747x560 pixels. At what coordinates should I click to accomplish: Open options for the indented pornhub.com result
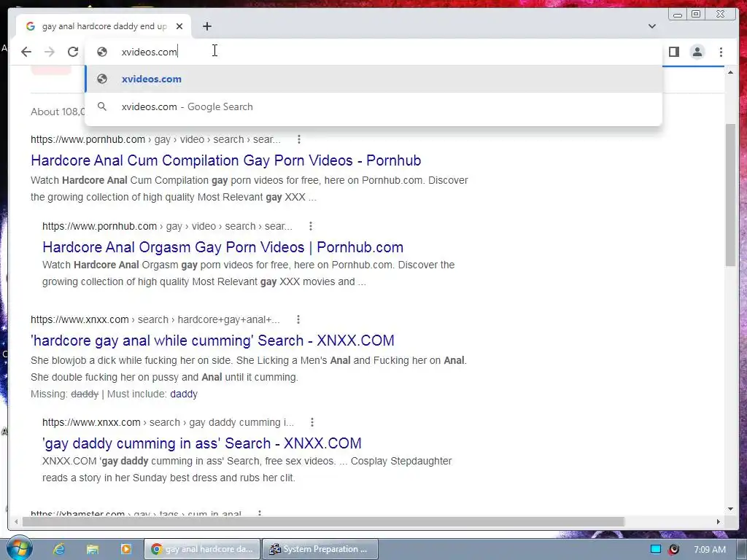[x=311, y=226]
